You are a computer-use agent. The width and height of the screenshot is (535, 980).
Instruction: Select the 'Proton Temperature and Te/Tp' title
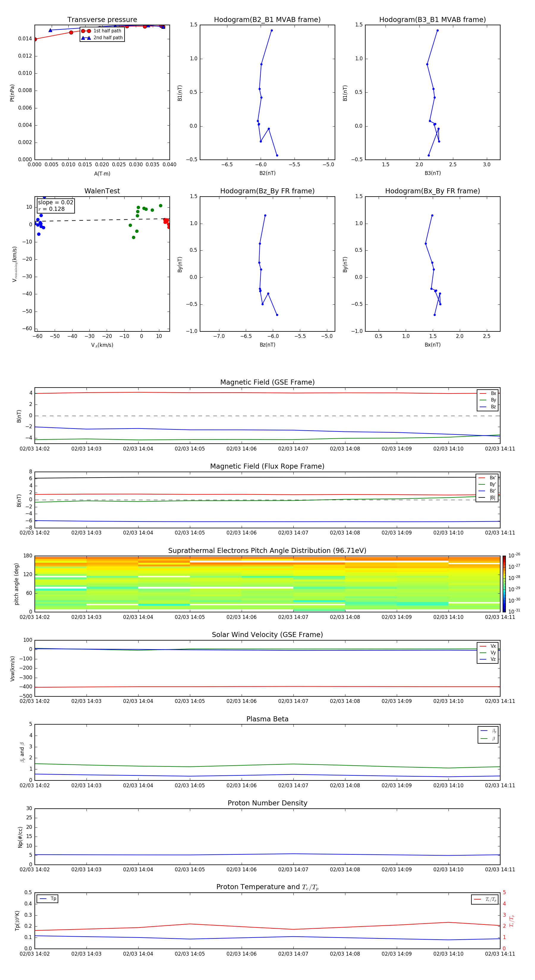pyautogui.click(x=267, y=887)
